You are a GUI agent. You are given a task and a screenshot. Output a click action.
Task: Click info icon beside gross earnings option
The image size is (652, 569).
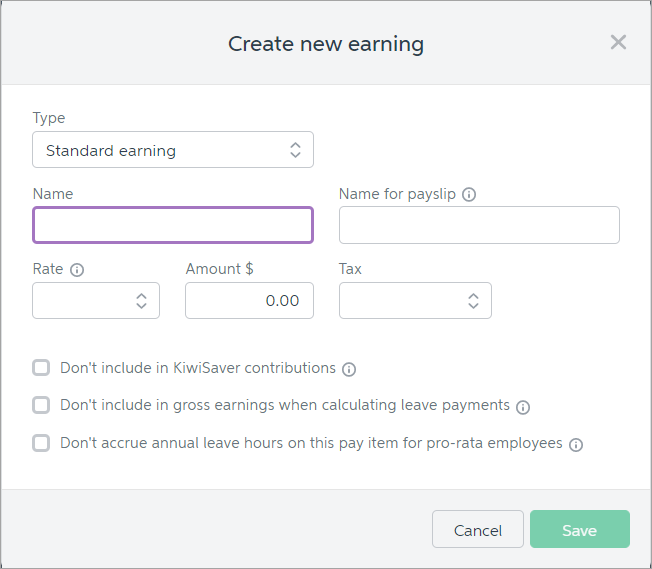click(x=523, y=407)
